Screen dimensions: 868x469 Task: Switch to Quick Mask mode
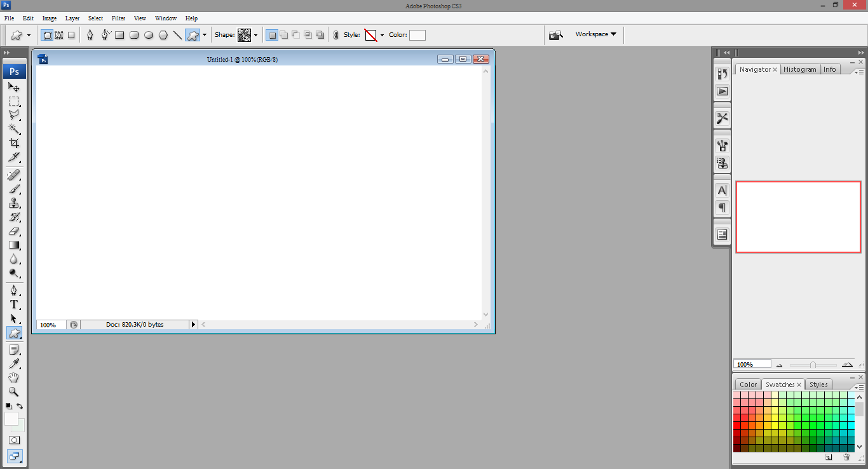coord(14,440)
